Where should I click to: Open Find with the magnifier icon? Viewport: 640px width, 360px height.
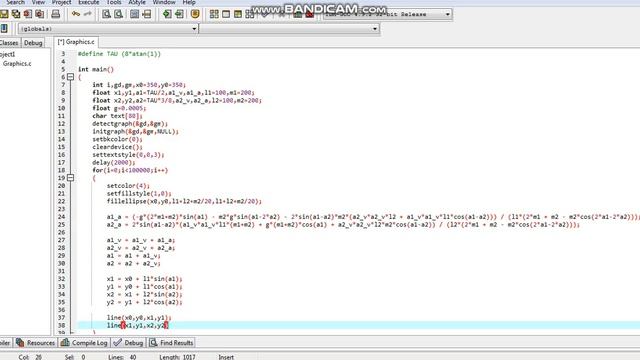tap(107, 14)
